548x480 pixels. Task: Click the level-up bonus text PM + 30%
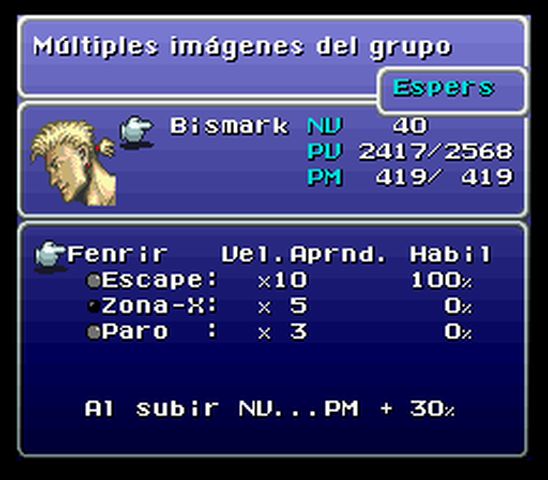pos(390,408)
